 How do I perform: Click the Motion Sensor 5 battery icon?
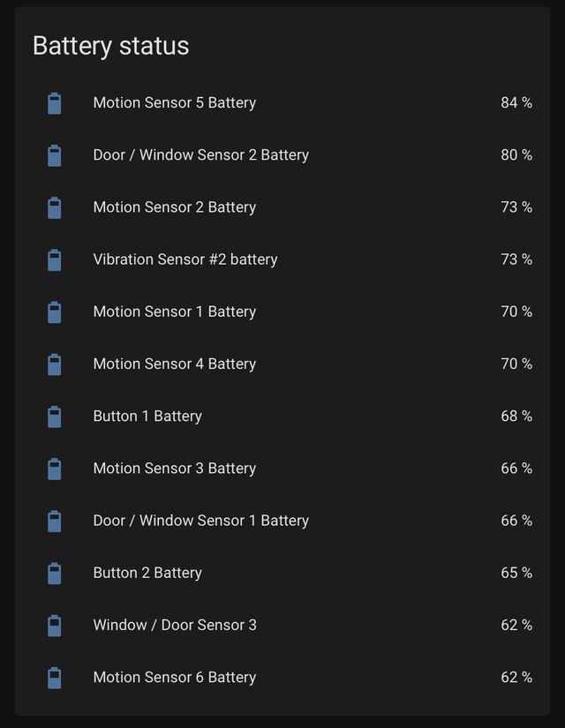pyautogui.click(x=54, y=102)
